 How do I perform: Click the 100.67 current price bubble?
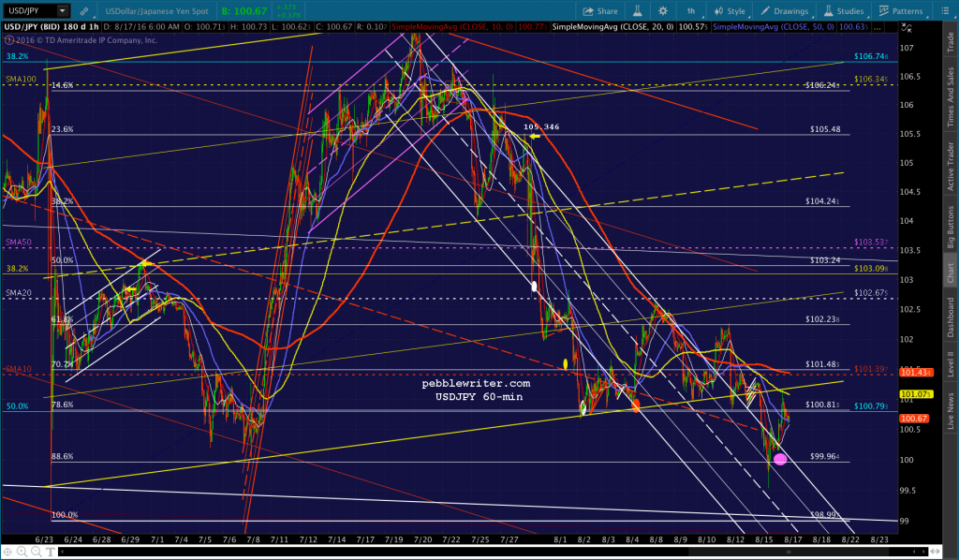pos(914,419)
